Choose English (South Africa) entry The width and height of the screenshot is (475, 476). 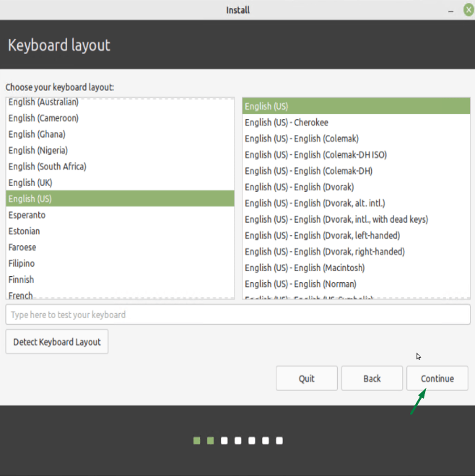(x=47, y=167)
